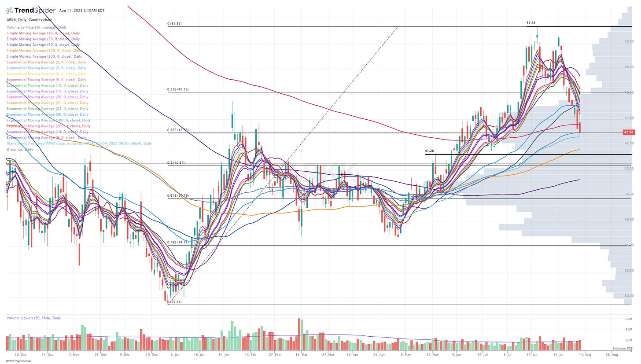Click 'Exponential Moving Average (6, 0, close)' legend entry

46,137
